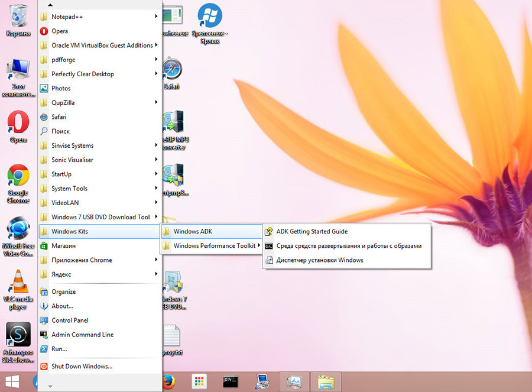
Task: Expand the pdfforge submenu arrow
Action: point(156,59)
